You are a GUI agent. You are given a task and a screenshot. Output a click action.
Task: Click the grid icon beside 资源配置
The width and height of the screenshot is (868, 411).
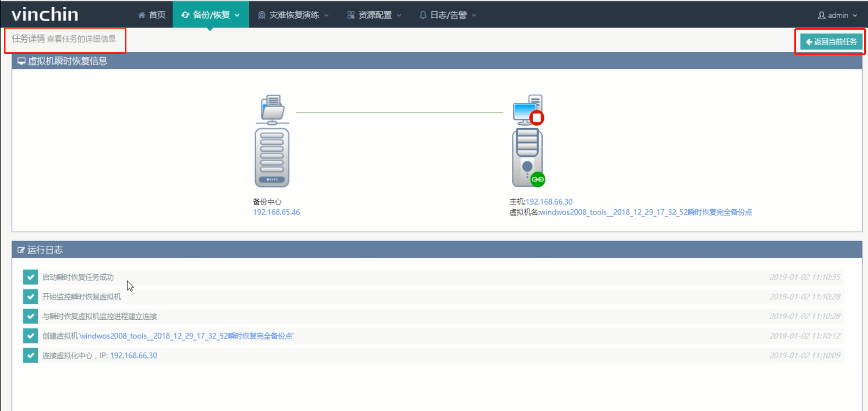(351, 15)
